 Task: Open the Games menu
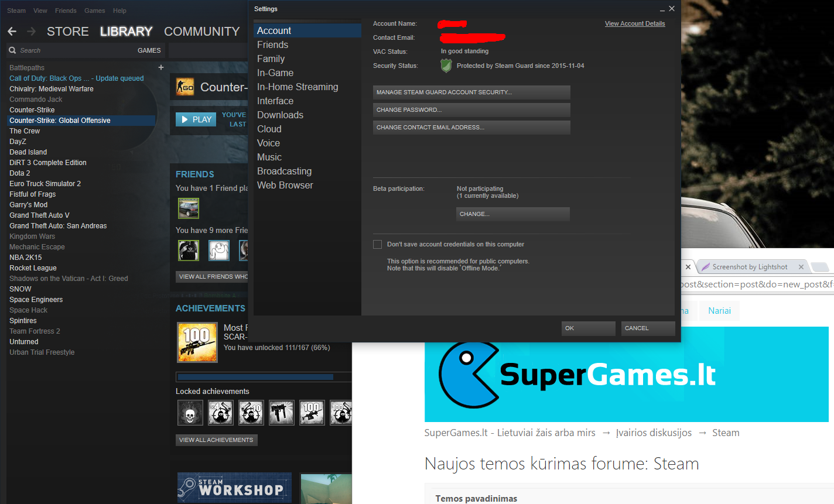pyautogui.click(x=95, y=11)
